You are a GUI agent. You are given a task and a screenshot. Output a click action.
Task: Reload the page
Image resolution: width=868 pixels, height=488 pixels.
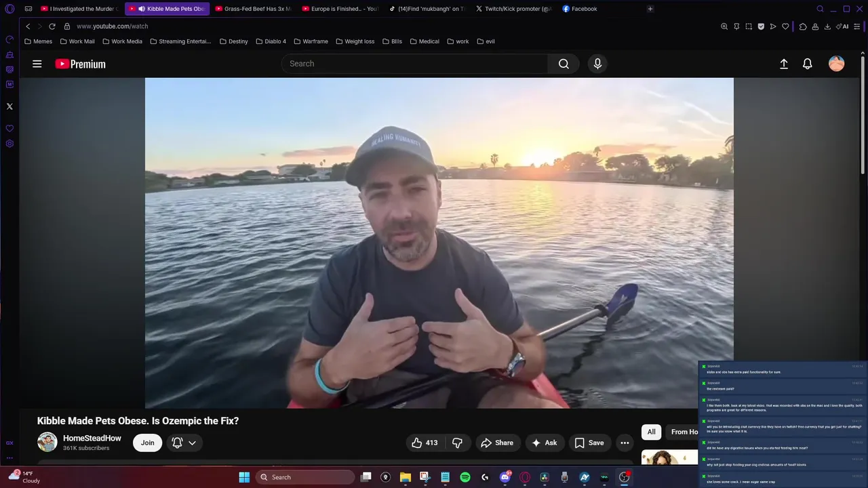(52, 26)
